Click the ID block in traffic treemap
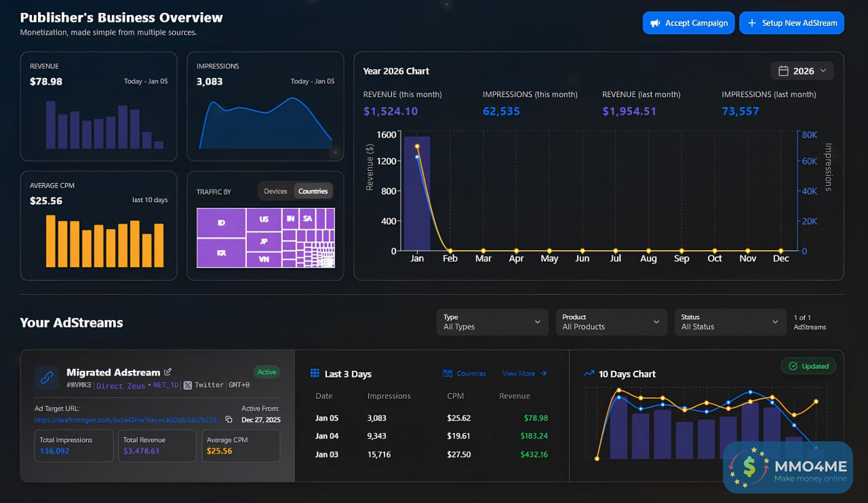This screenshot has height=503, width=868. click(221, 223)
